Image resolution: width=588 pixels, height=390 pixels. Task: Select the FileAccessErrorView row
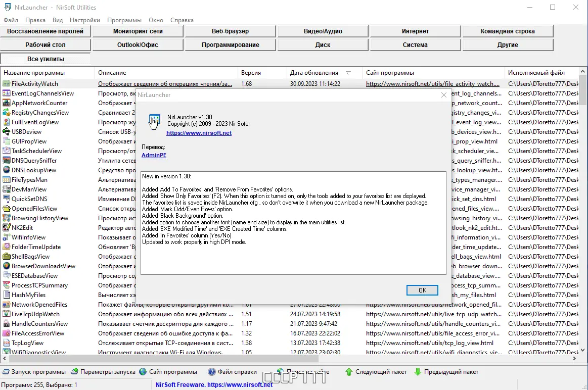point(290,333)
